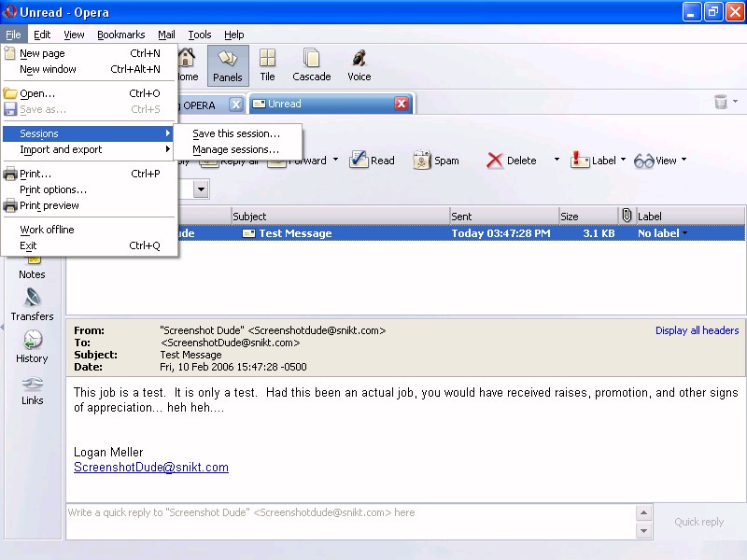Select Manage sessions...
The width and height of the screenshot is (747, 560).
click(237, 149)
